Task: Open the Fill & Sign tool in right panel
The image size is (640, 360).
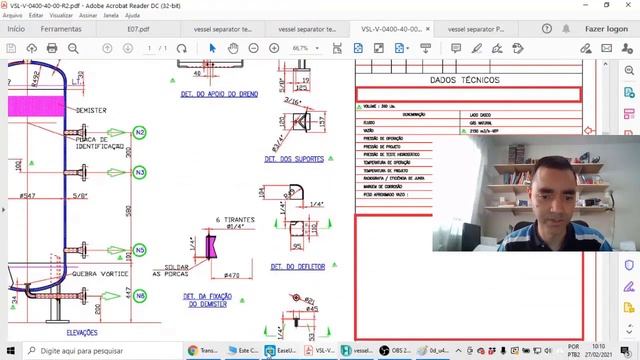Action: click(x=629, y=286)
